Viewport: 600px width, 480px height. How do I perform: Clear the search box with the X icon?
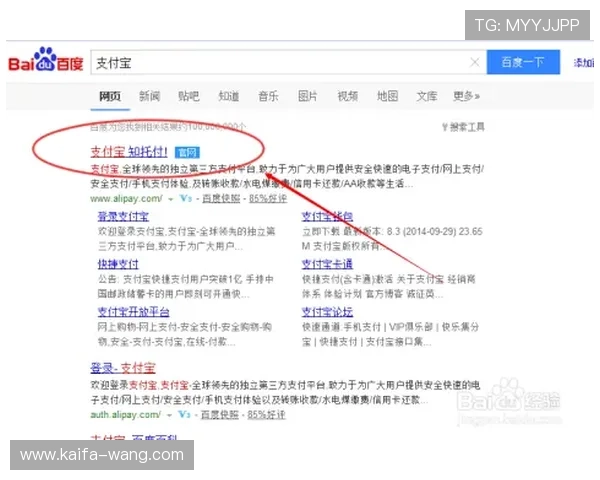(x=474, y=62)
